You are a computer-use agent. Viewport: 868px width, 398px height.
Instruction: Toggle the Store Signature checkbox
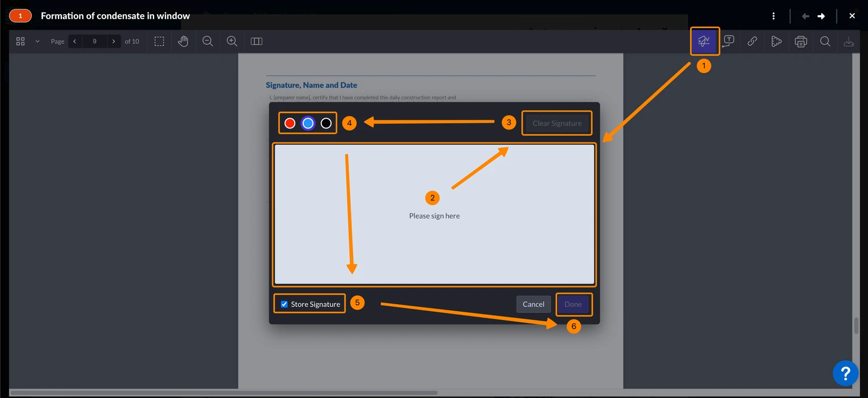pos(284,304)
